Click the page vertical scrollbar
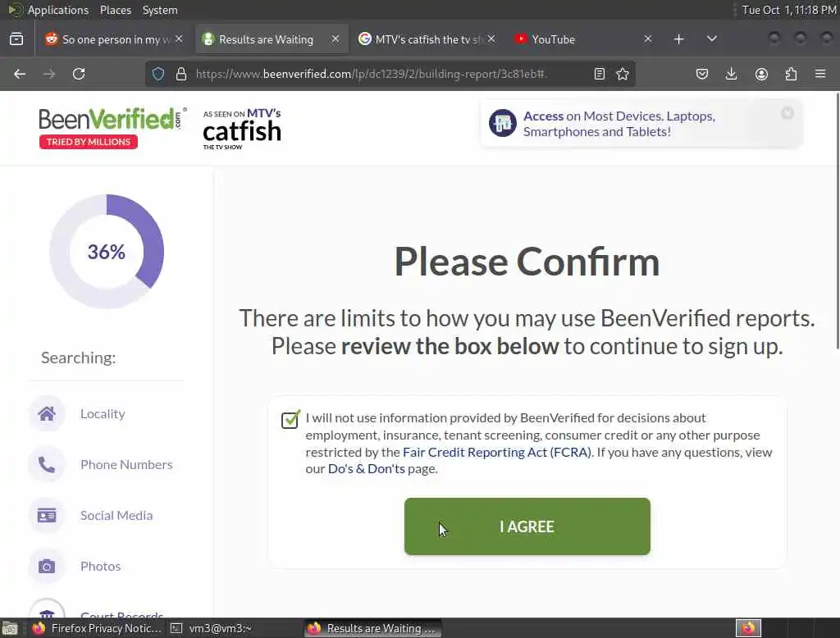The image size is (840, 638). 837,221
